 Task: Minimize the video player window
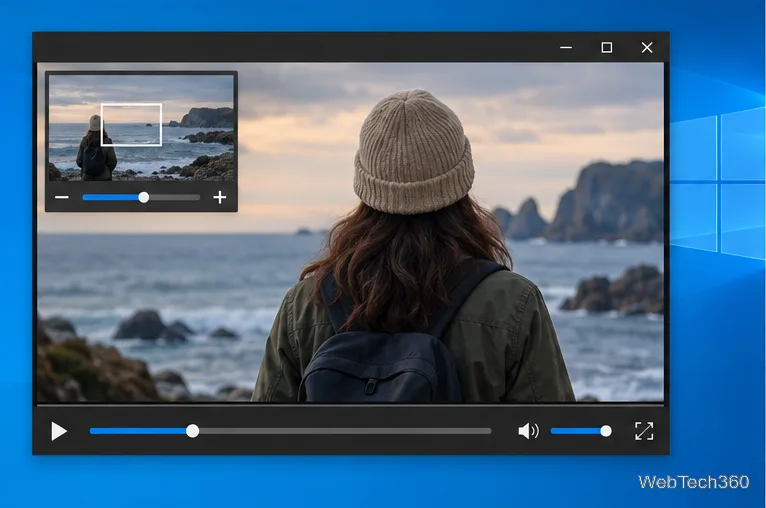click(x=566, y=47)
